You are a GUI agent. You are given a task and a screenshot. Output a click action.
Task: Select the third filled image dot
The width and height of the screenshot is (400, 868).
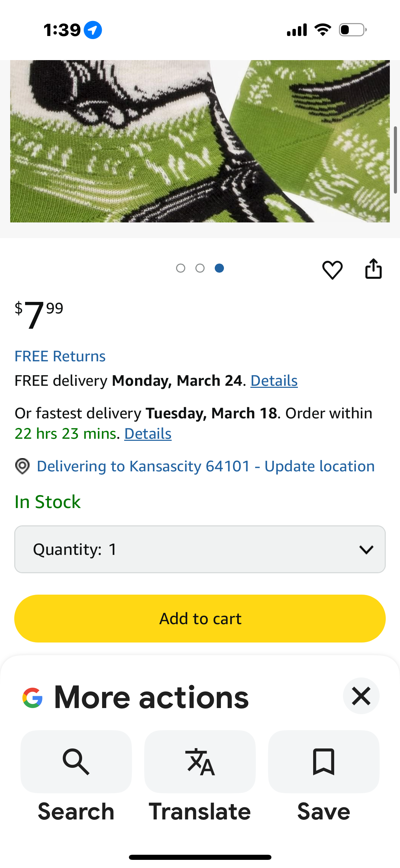(x=219, y=268)
